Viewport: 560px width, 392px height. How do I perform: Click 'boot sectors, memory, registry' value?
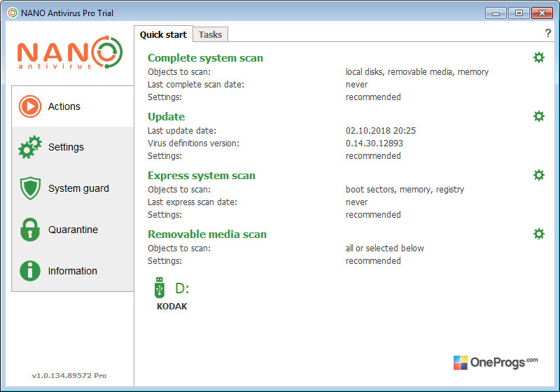(x=405, y=189)
